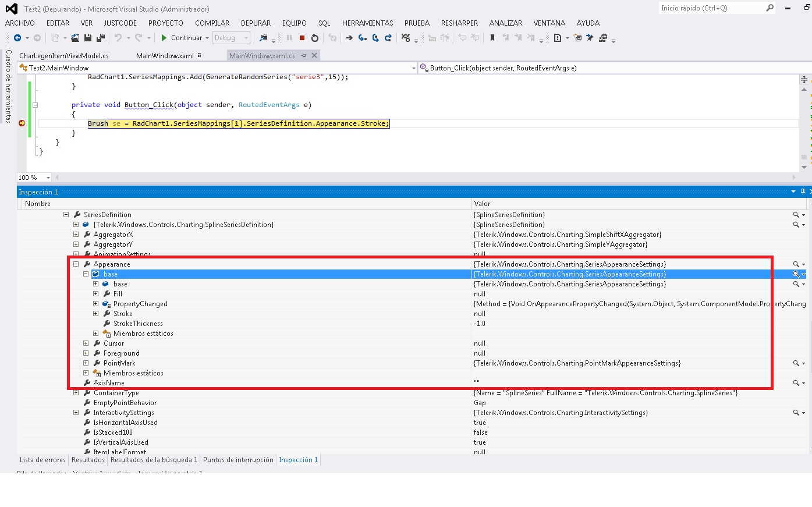Image resolution: width=812 pixels, height=507 pixels.
Task: Switch to the CharLegenItemViewModel.cs tab
Action: 64,56
